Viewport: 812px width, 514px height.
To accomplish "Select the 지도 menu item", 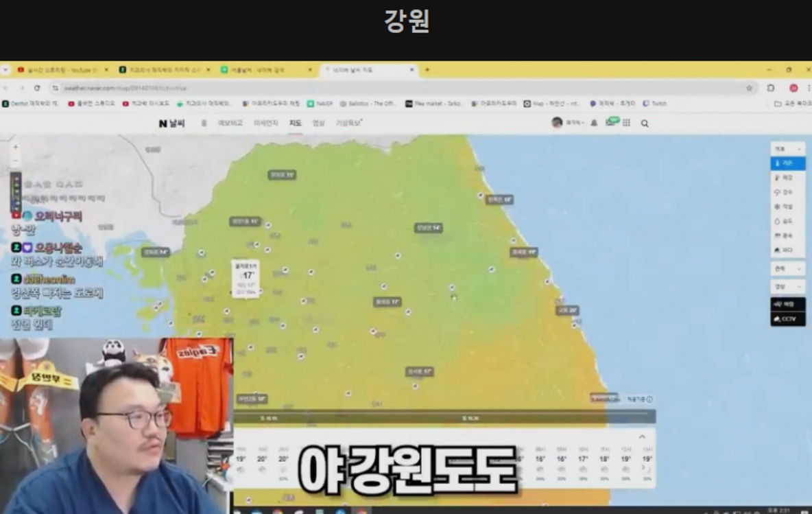I will [295, 123].
